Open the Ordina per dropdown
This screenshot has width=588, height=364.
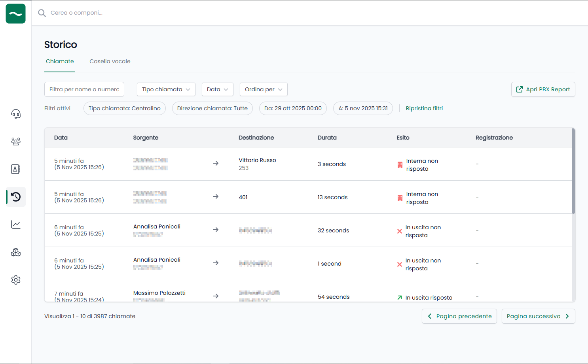263,89
